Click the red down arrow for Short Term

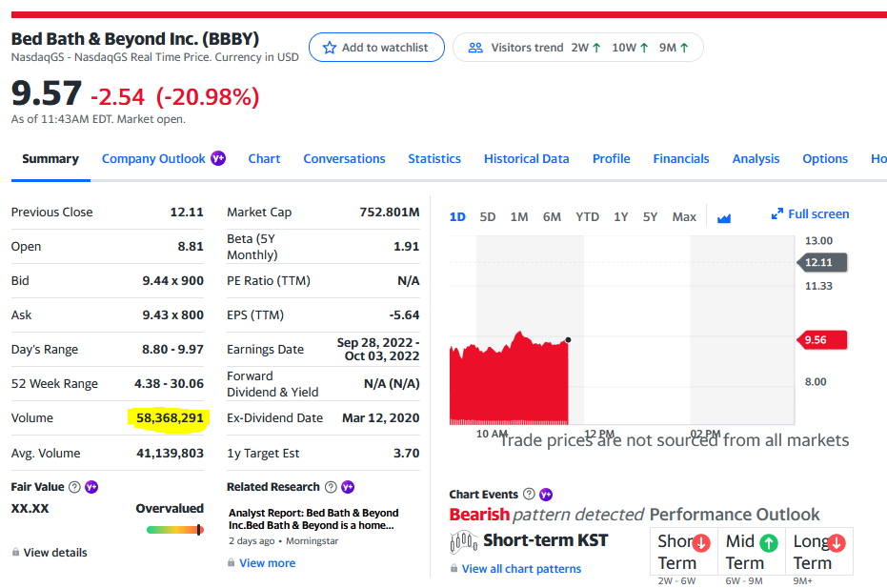pyautogui.click(x=701, y=542)
